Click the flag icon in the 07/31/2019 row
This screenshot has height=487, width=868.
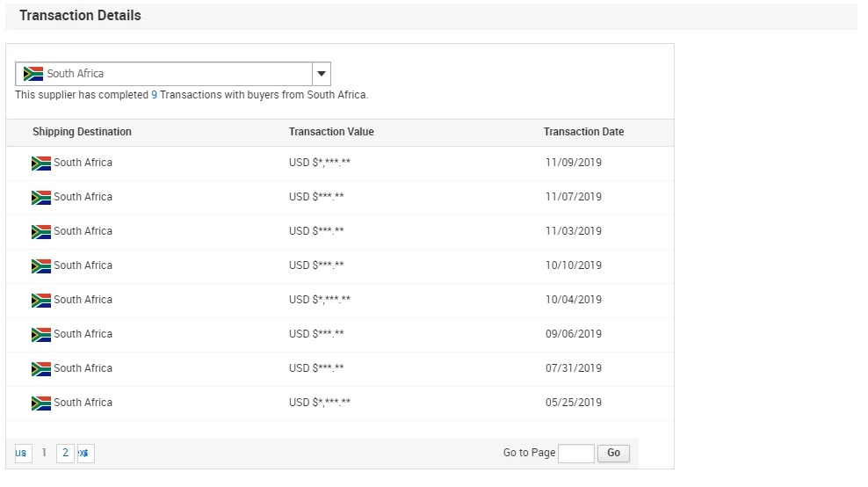(x=41, y=368)
